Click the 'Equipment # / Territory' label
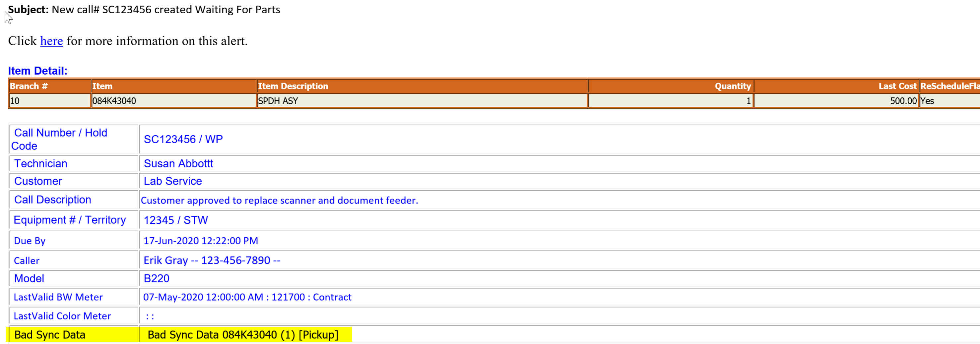 70,220
